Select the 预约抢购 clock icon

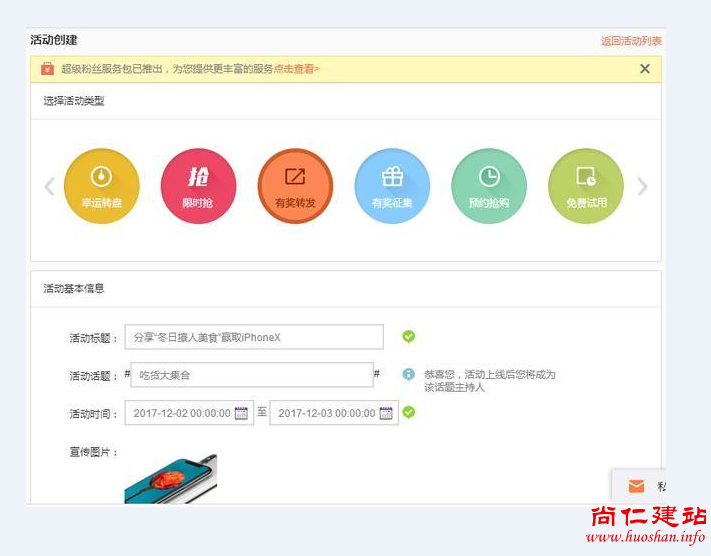click(x=489, y=186)
